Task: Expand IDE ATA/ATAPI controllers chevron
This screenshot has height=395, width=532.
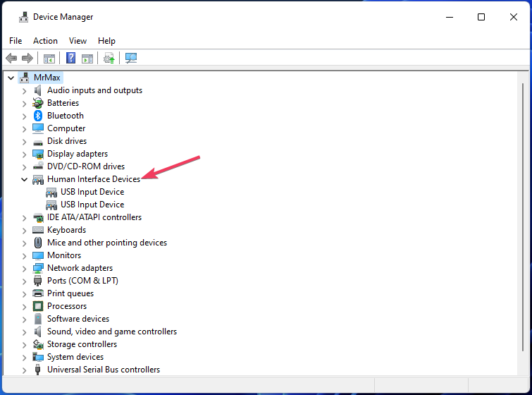Action: coord(24,218)
